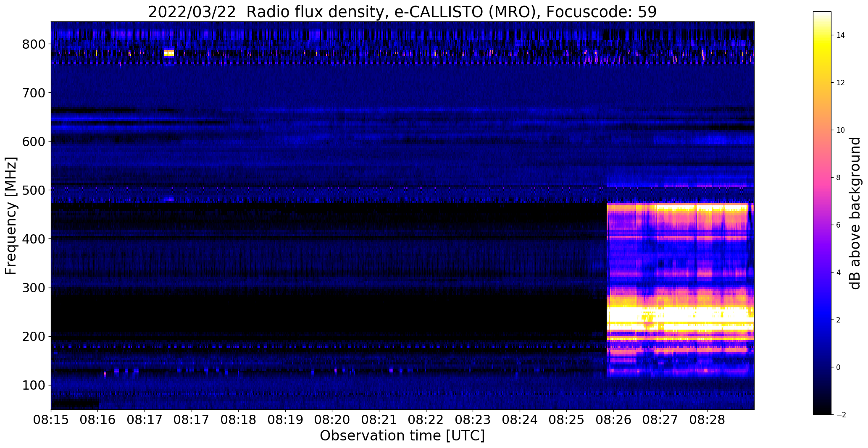
Task: Click the 08:20 time tick label
Action: pos(332,420)
